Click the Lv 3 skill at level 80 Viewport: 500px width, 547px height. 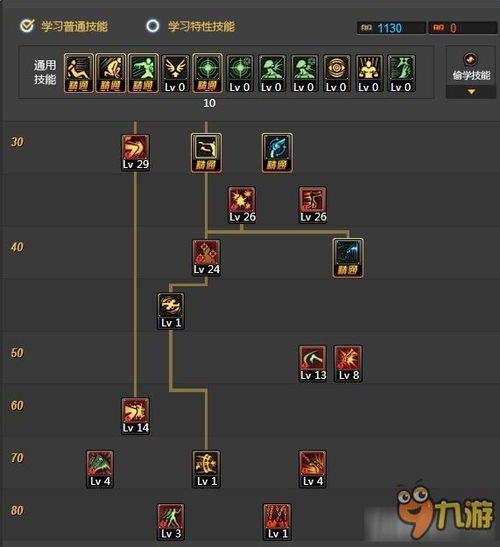pos(171,522)
